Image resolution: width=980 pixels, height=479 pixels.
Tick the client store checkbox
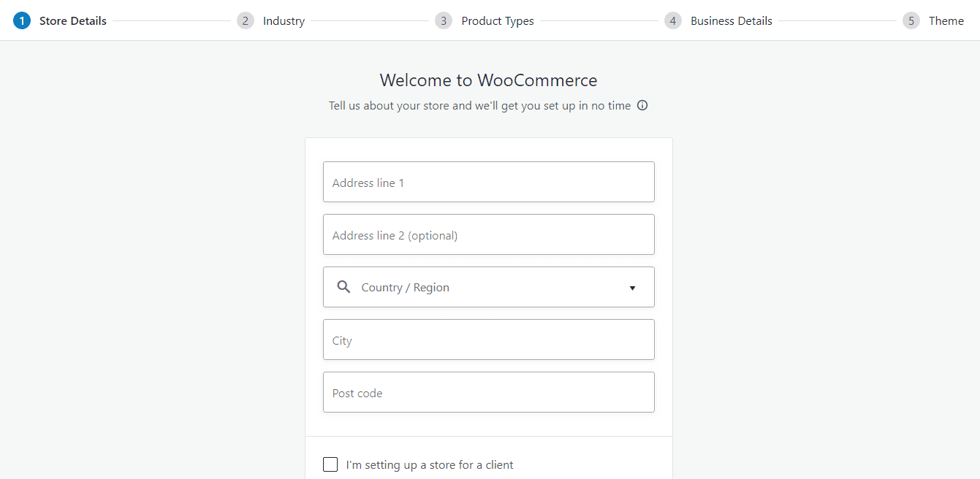[330, 464]
